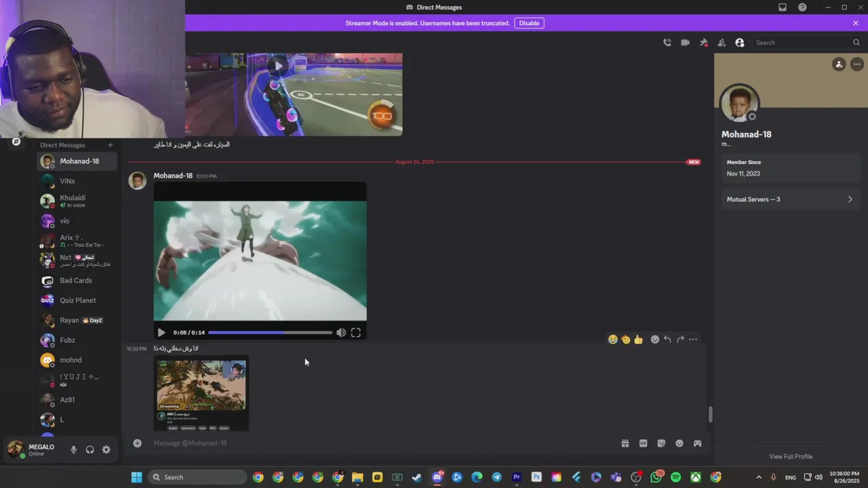This screenshot has width=868, height=488.
Task: Expand Mutual Servers — 3
Action: pyautogui.click(x=791, y=199)
